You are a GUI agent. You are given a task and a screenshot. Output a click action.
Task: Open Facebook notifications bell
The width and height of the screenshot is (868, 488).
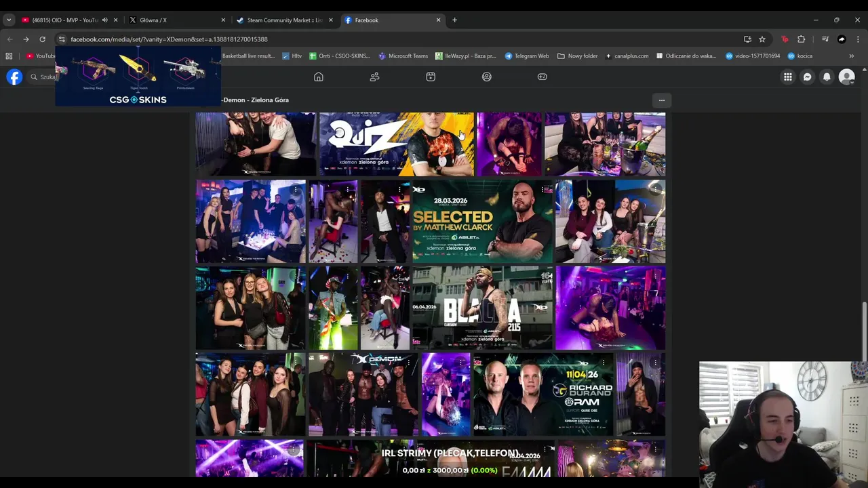[827, 77]
